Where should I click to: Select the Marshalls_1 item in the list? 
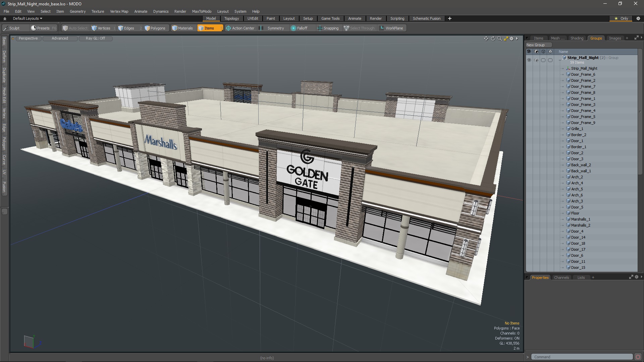point(581,219)
